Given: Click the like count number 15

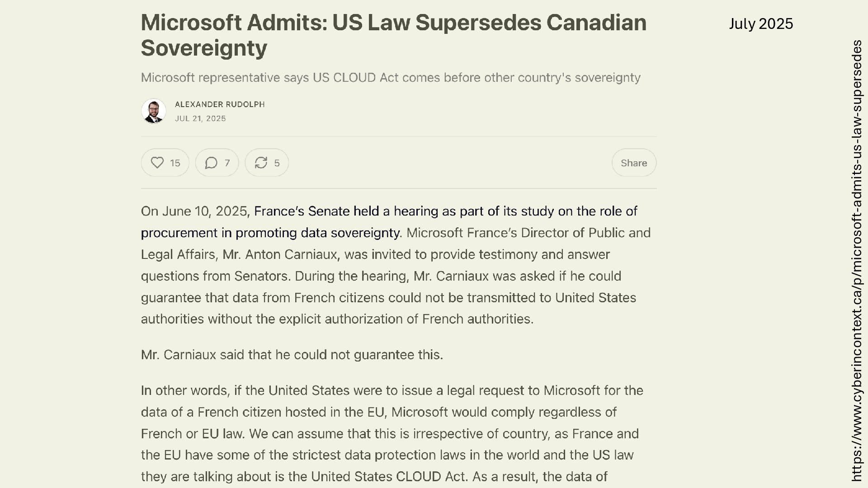Looking at the screenshot, I should [x=175, y=163].
